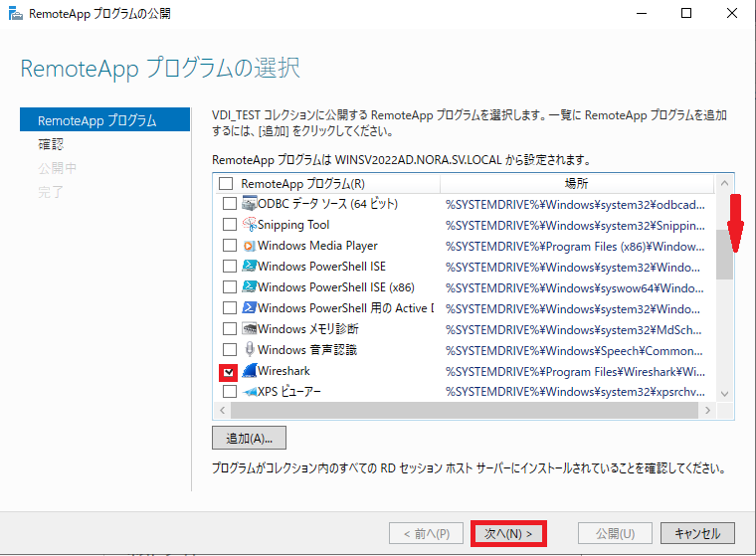Screen dimensions: 756x556
Task: Select the 確認 wizard step
Action: click(51, 144)
